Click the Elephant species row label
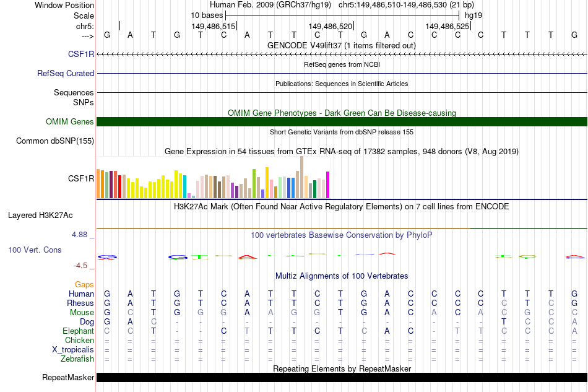The height and width of the screenshot is (392, 588). pyautogui.click(x=79, y=331)
